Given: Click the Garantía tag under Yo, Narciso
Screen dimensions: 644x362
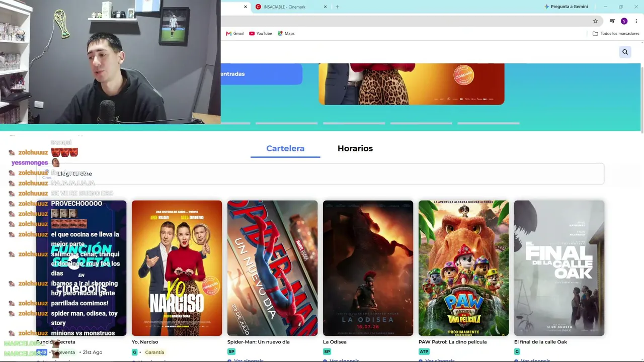Looking at the screenshot, I should point(154,352).
